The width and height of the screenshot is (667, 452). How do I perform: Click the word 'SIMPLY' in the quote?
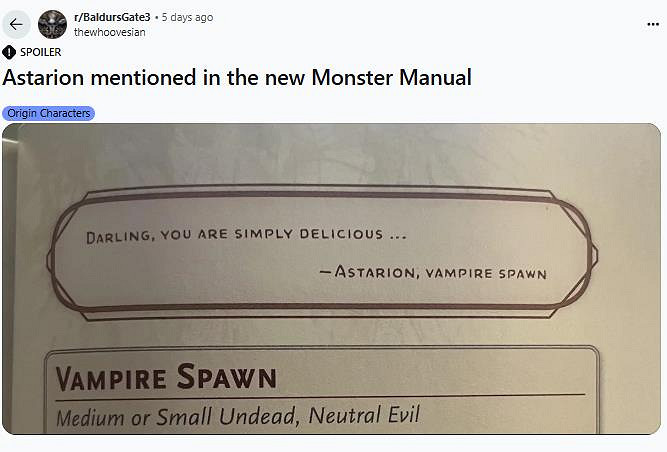click(x=262, y=234)
